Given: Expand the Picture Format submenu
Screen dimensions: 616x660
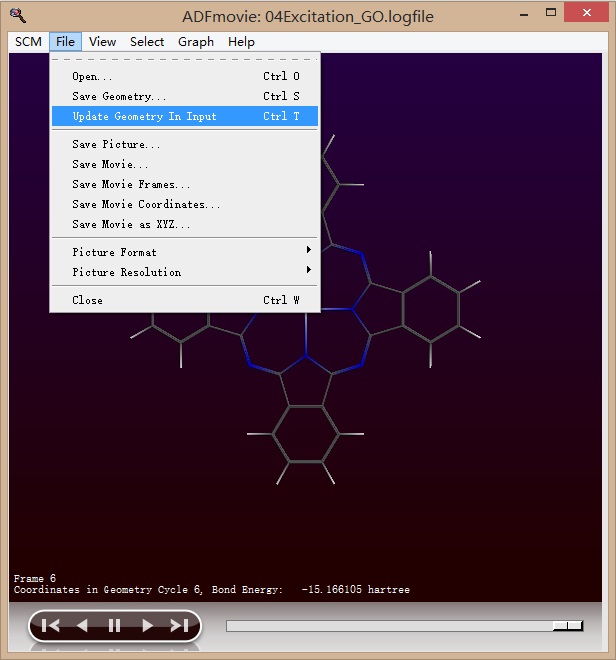Looking at the screenshot, I should (184, 252).
